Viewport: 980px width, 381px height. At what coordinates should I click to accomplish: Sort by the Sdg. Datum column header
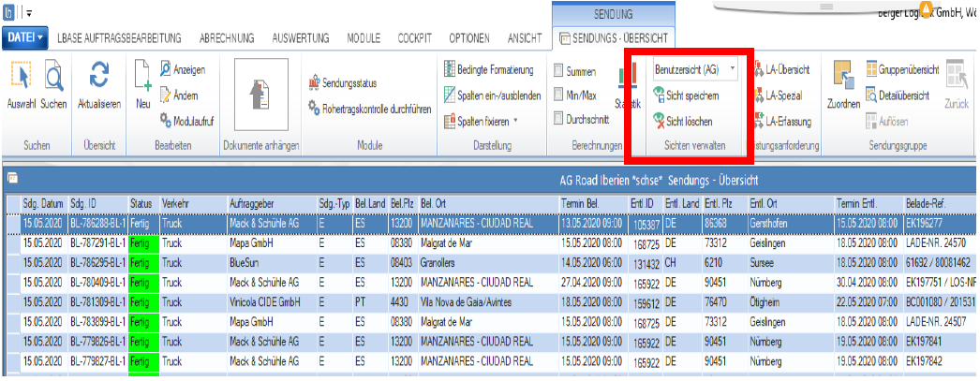click(44, 204)
